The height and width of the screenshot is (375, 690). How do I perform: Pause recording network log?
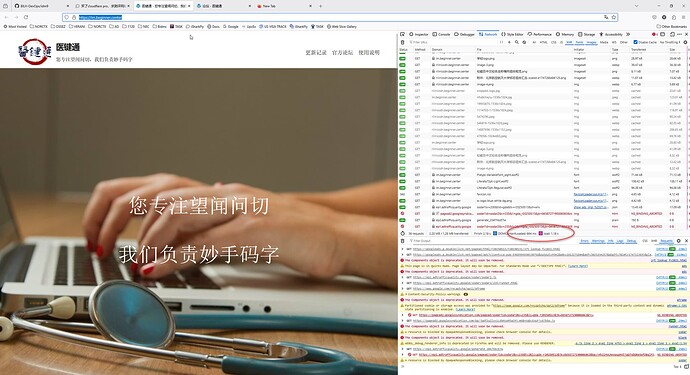(x=502, y=42)
